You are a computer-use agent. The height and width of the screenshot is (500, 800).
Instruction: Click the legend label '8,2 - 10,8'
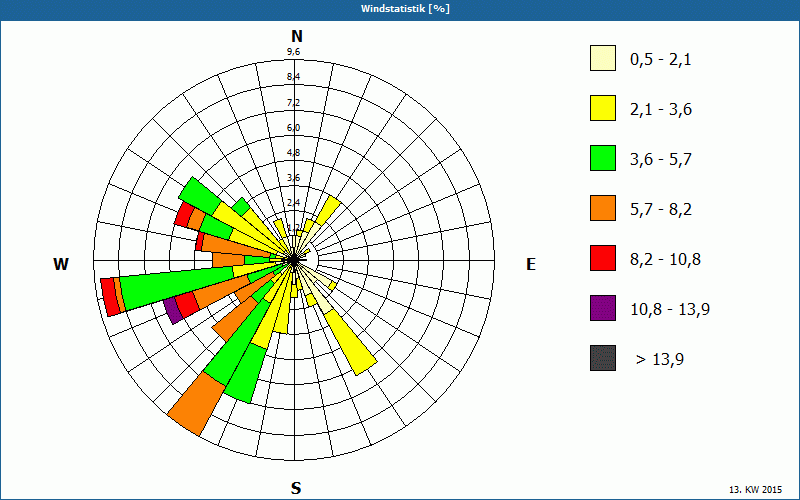click(x=665, y=260)
